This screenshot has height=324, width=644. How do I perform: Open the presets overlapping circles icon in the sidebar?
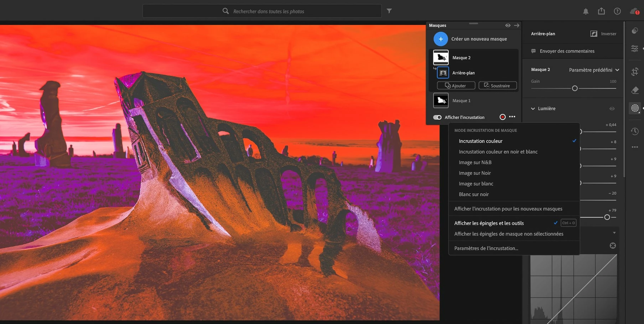click(635, 31)
